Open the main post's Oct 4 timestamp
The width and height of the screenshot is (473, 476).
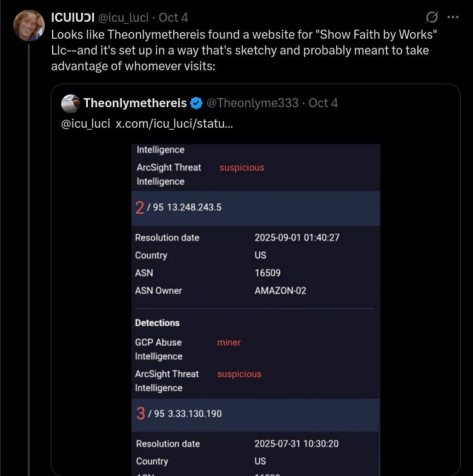pyautogui.click(x=173, y=18)
